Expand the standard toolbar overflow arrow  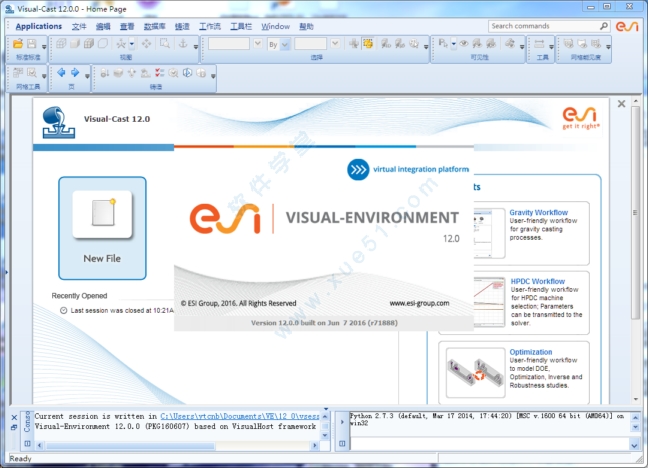click(x=44, y=47)
